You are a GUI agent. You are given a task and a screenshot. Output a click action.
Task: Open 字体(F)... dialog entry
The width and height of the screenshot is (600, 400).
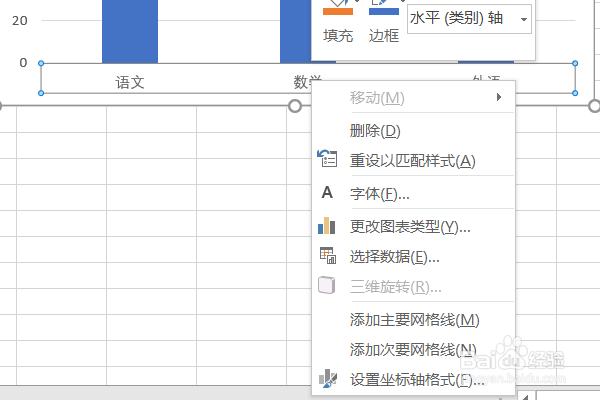click(413, 194)
